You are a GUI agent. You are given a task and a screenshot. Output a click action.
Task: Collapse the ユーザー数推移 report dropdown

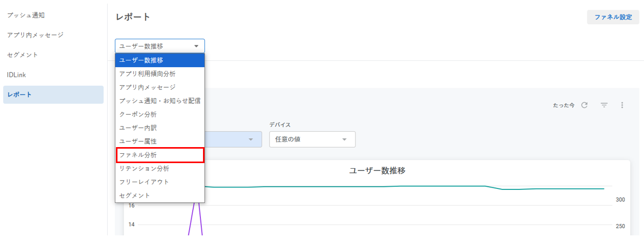pos(160,46)
